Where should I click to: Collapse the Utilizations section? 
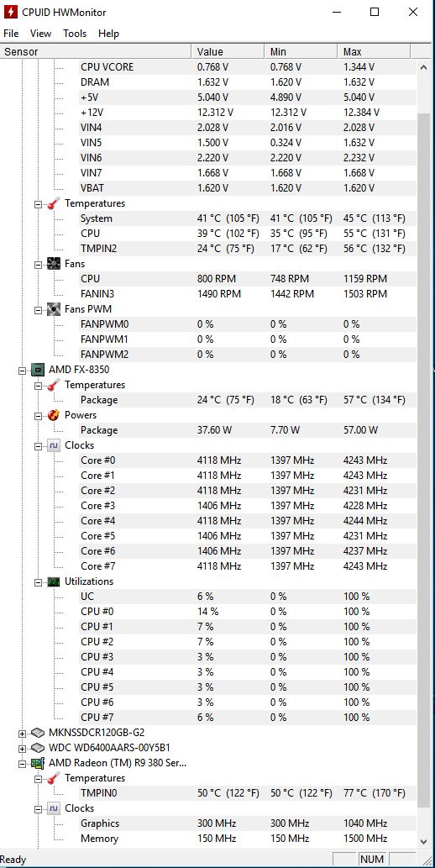point(38,581)
